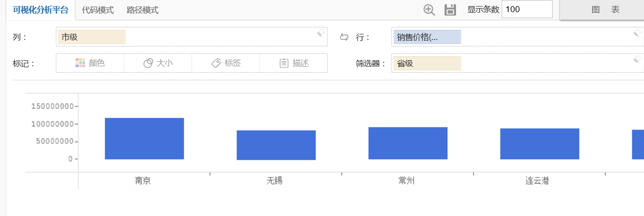Click the 南京 bar in chart
644x216 pixels.
tap(144, 139)
